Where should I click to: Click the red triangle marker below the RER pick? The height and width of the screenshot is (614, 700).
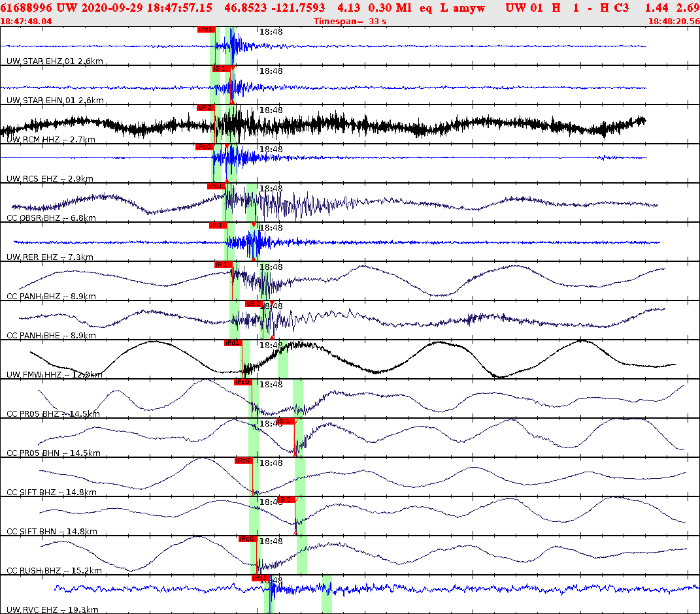coord(254,259)
